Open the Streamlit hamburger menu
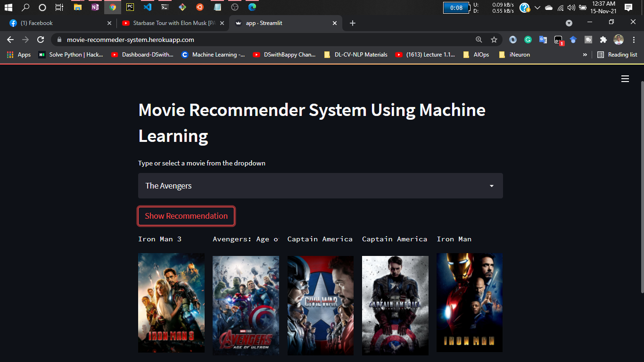 pos(625,79)
